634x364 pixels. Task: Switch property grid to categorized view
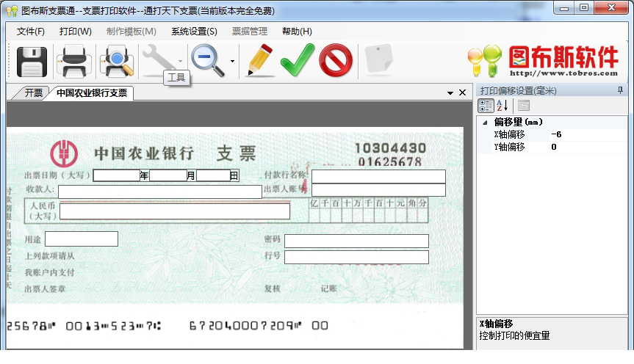tap(486, 106)
